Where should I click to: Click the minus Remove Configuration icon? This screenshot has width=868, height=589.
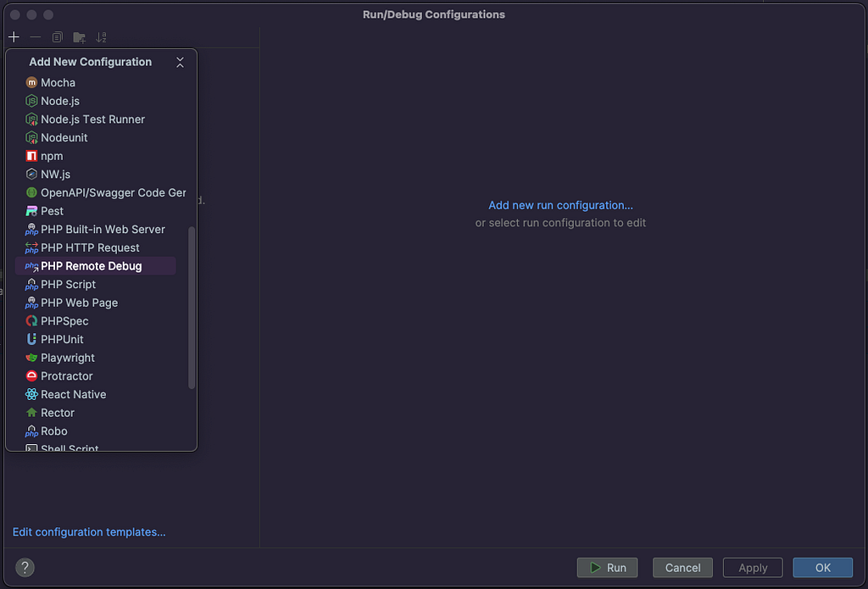pos(36,37)
